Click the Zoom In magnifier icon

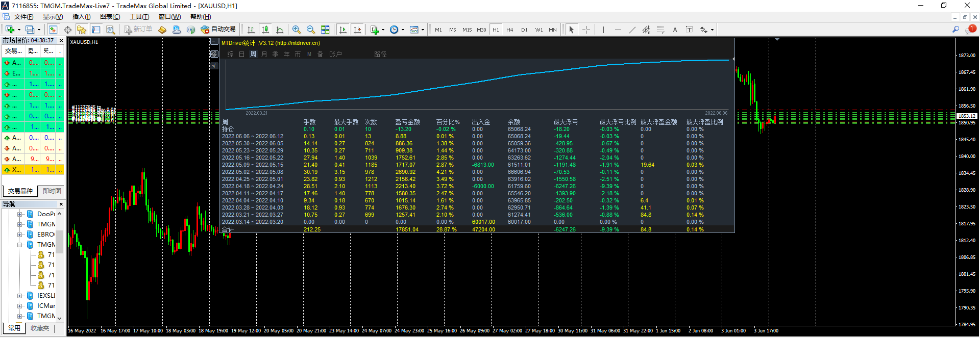click(297, 30)
